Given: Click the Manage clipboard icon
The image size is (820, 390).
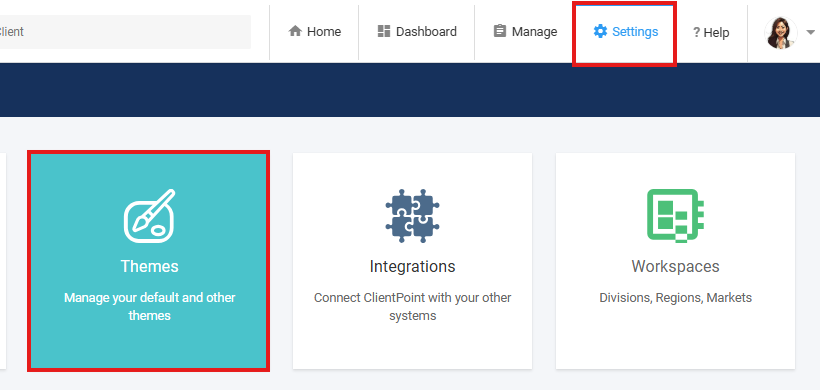Looking at the screenshot, I should (500, 31).
